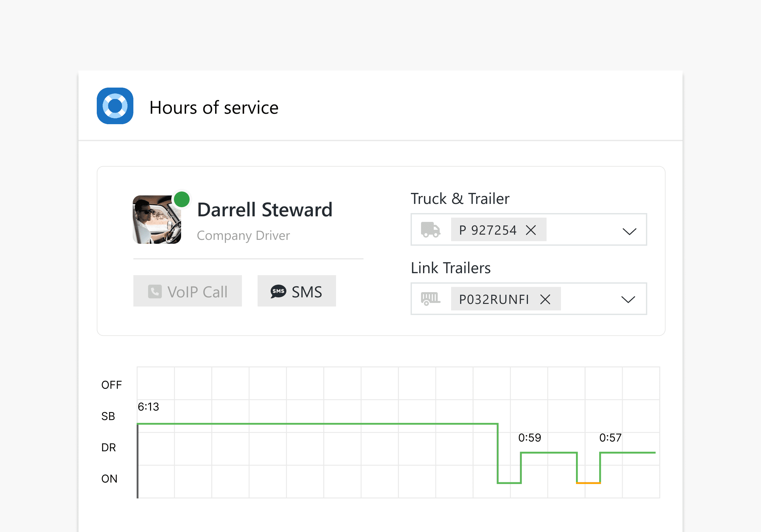Click the phone icon on VoIP Call button
The width and height of the screenshot is (761, 532).
pos(155,291)
